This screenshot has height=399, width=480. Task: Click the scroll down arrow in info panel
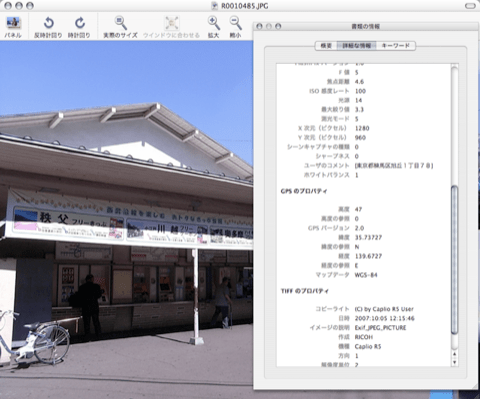point(454,362)
